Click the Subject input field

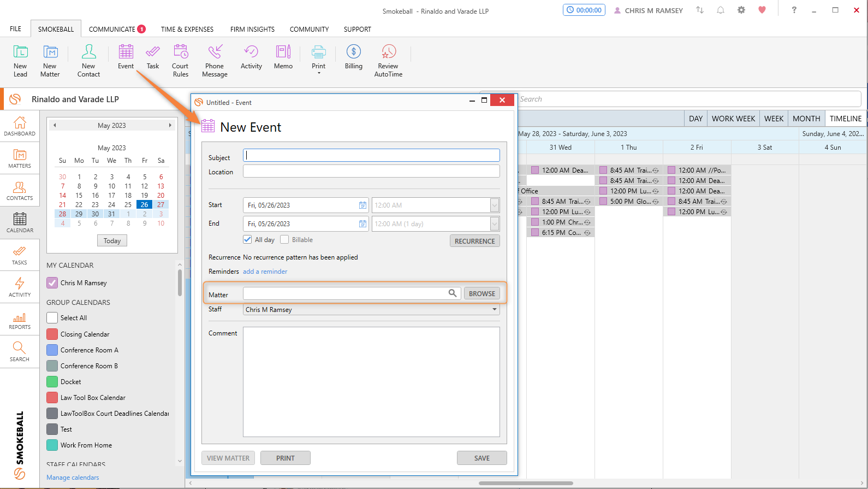point(371,155)
